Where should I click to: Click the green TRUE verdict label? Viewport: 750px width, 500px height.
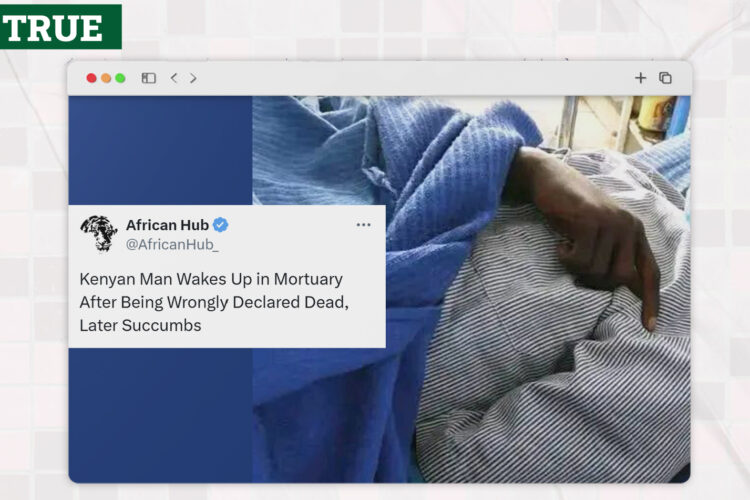pos(61,27)
